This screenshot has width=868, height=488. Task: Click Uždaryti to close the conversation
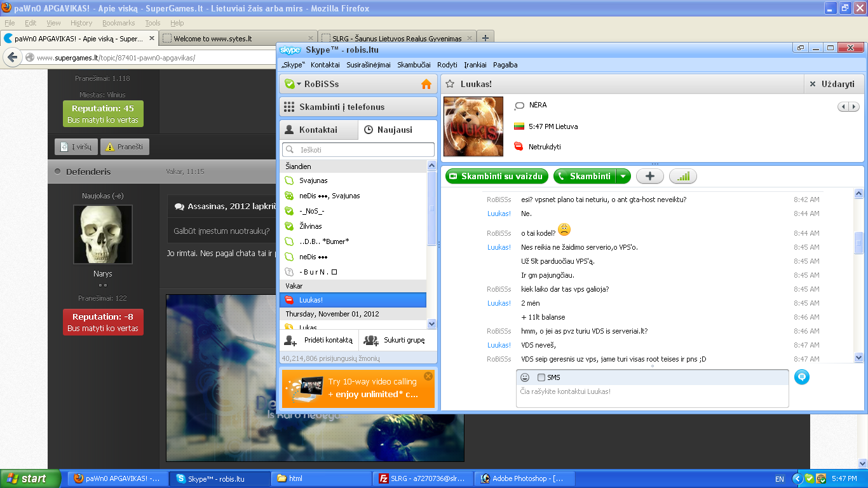pos(834,84)
